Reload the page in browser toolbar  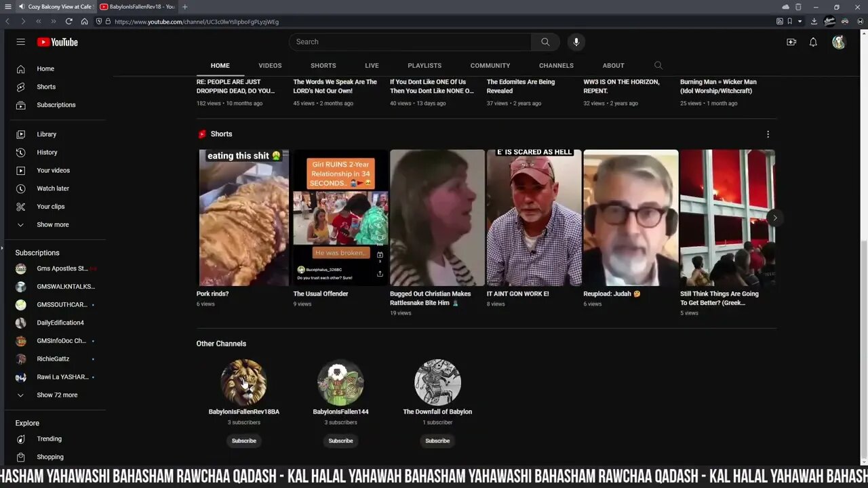(x=68, y=22)
